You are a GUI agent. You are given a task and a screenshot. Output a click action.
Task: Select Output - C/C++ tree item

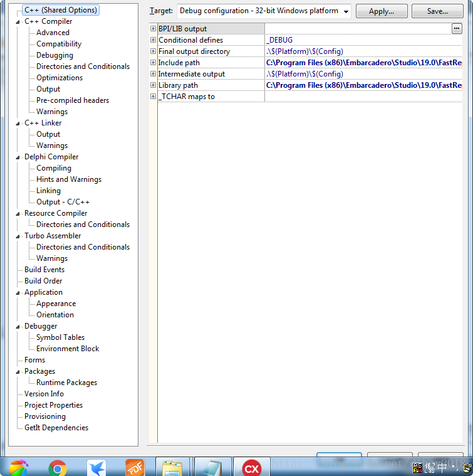(x=63, y=202)
